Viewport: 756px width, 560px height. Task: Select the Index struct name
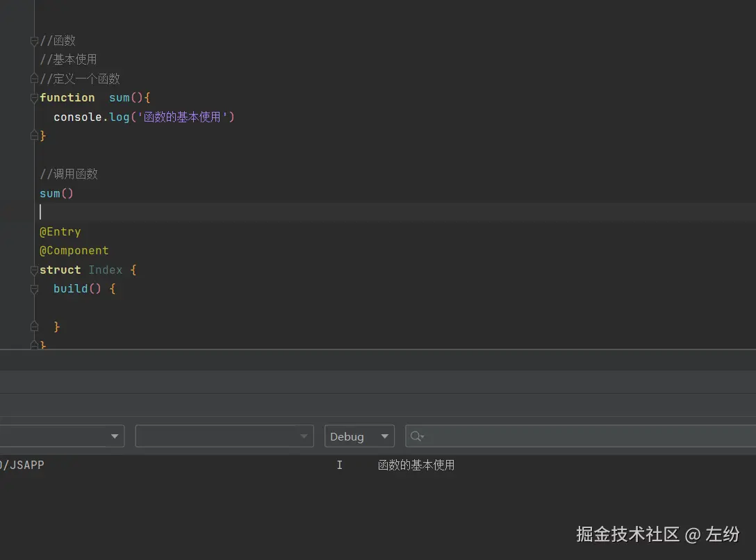[105, 270]
